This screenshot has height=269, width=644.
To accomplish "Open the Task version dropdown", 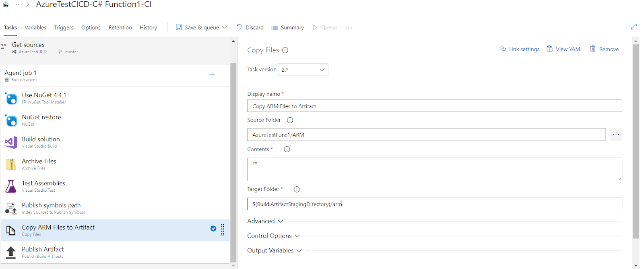I will 303,70.
